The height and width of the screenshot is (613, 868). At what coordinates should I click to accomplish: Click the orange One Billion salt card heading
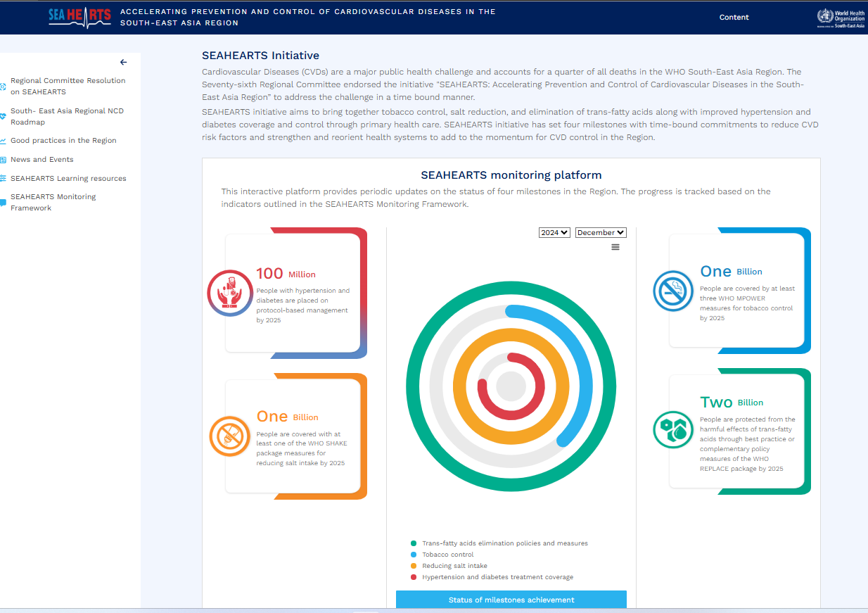tap(287, 417)
